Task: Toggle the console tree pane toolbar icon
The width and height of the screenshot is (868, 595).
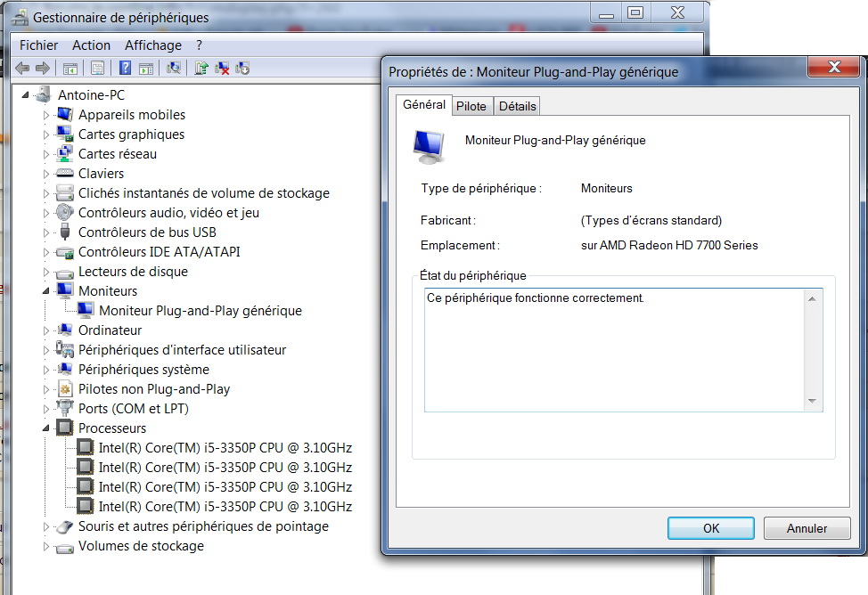Action: 70,69
